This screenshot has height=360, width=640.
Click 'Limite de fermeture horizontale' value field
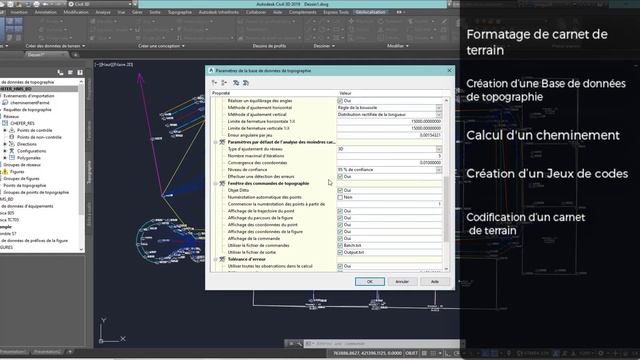point(389,122)
